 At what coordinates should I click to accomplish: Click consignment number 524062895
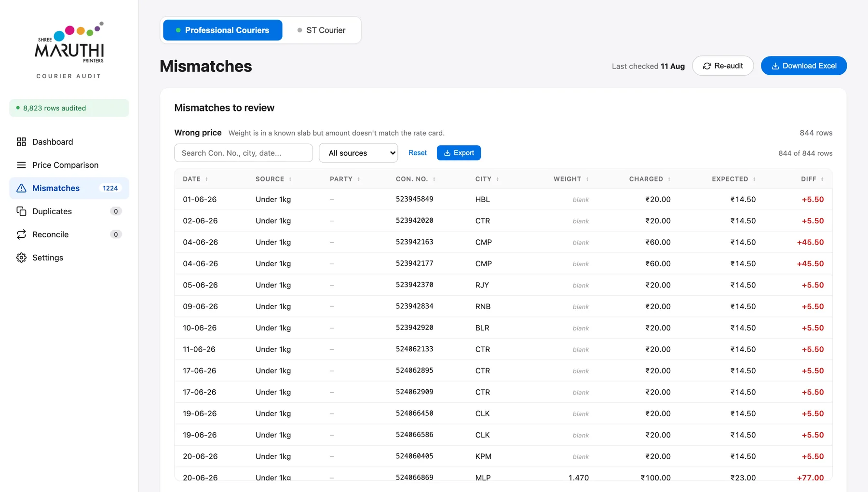point(415,370)
